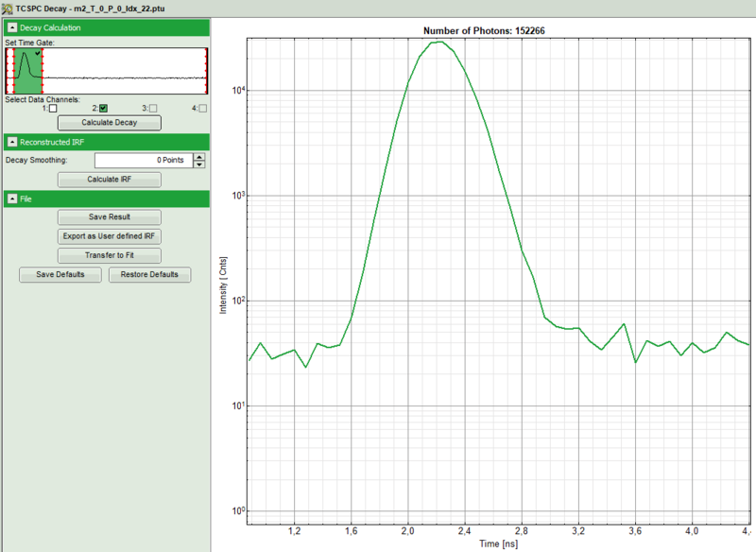Increase Decay Smoothing points with up arrow
This screenshot has height=552, width=756.
(198, 157)
